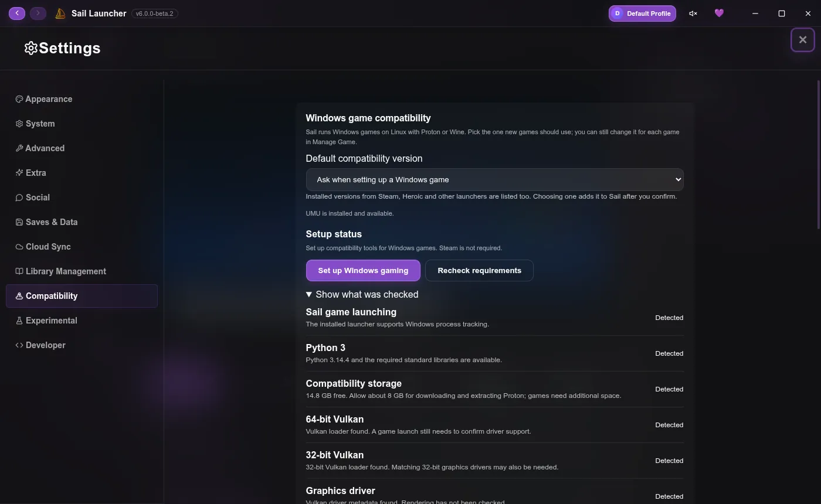Viewport: 821px width, 504px height.
Task: Click the Sail Launcher sailboat logo
Action: point(60,13)
